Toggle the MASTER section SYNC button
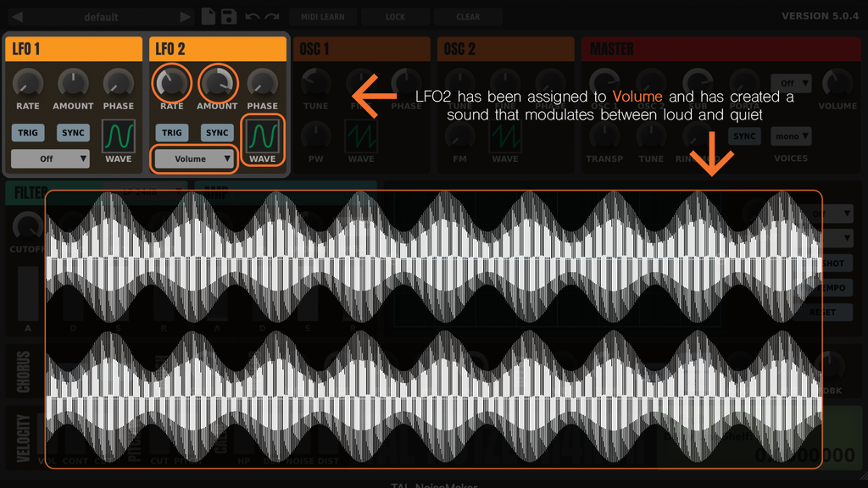The width and height of the screenshot is (868, 488). click(x=744, y=136)
